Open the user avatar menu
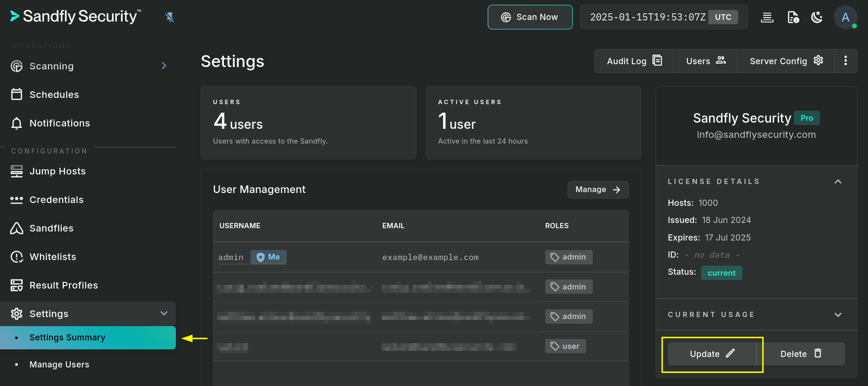 click(x=846, y=18)
